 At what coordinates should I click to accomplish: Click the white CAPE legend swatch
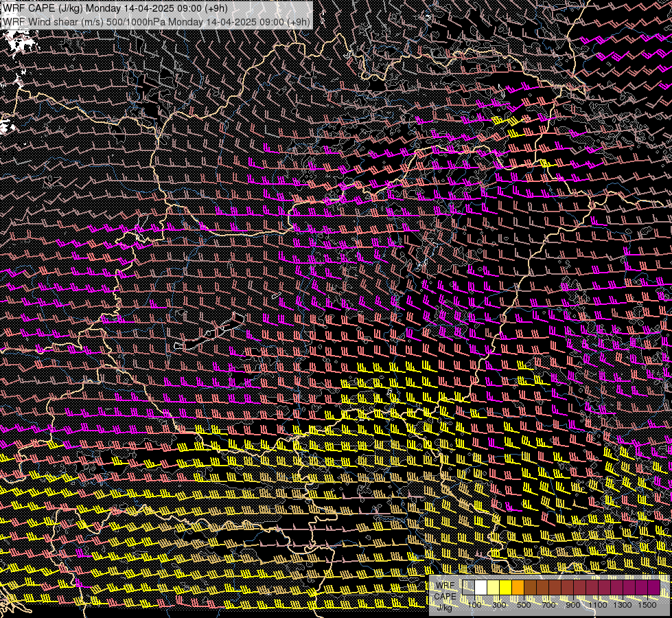[481, 587]
